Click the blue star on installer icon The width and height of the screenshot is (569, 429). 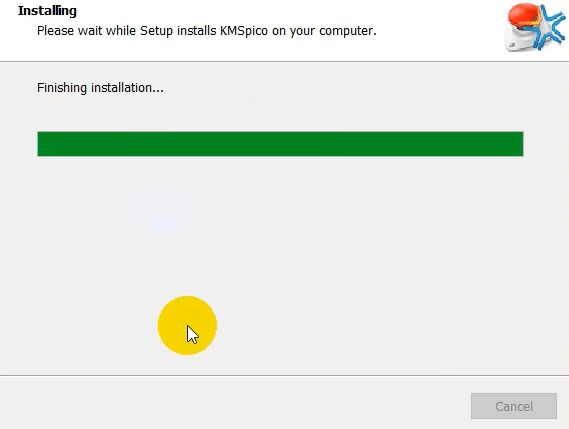(550, 28)
